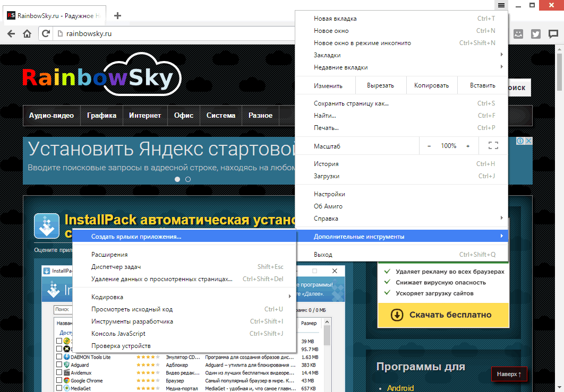This screenshot has width=564, height=392.
Task: Select Новая вкладка menu item
Action: 401,19
